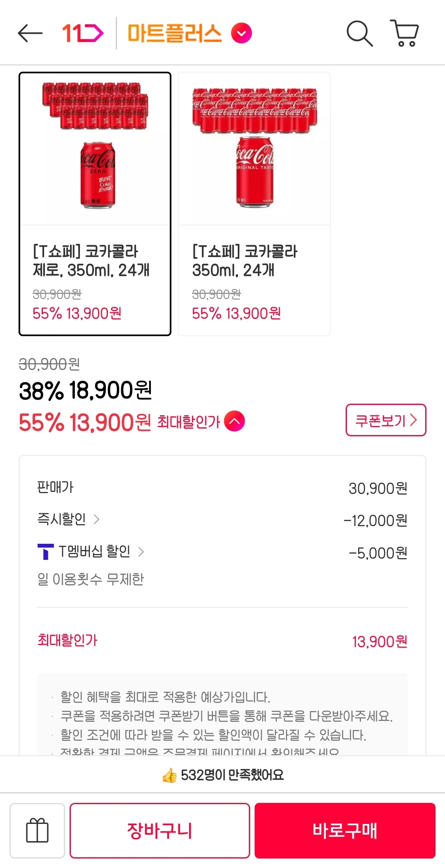Select the 코카콜라 제로 350ml option card

click(x=95, y=280)
